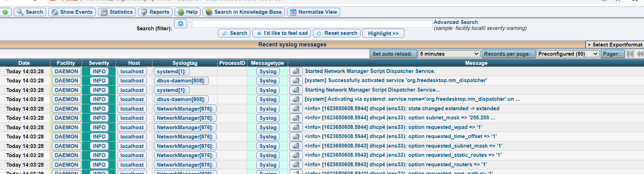Image resolution: width=644 pixels, height=174 pixels.
Task: Open requested_time_offset message link
Action: pos(401,136)
